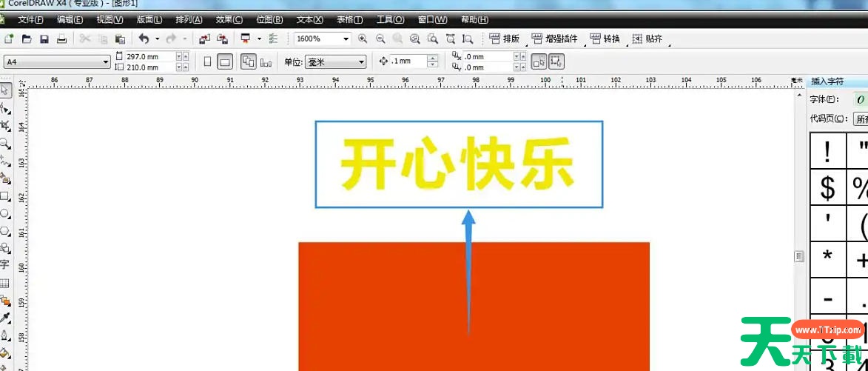Open the 帮助(H) menu

pyautogui.click(x=474, y=19)
